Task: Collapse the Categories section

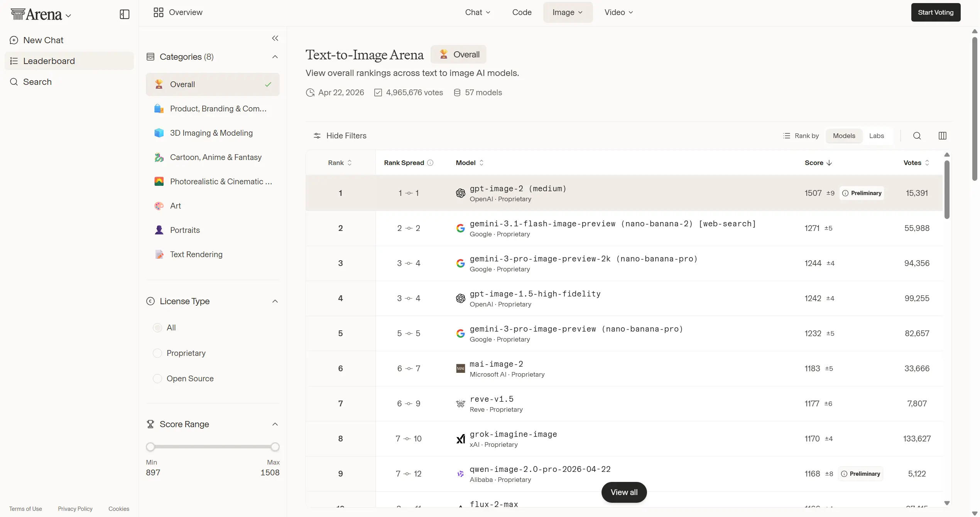Action: click(x=275, y=57)
